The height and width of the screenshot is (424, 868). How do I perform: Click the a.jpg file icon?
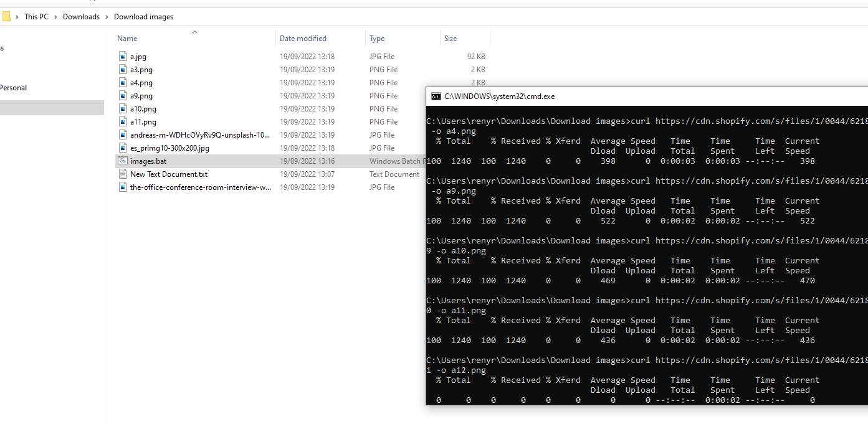point(123,57)
